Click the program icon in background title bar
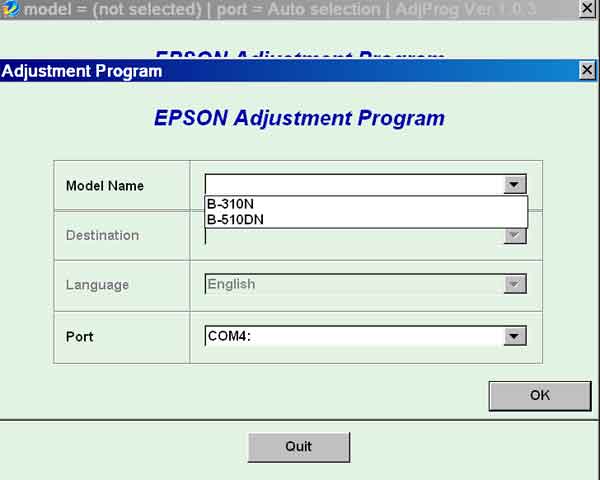Image resolution: width=600 pixels, height=480 pixels. (x=9, y=8)
